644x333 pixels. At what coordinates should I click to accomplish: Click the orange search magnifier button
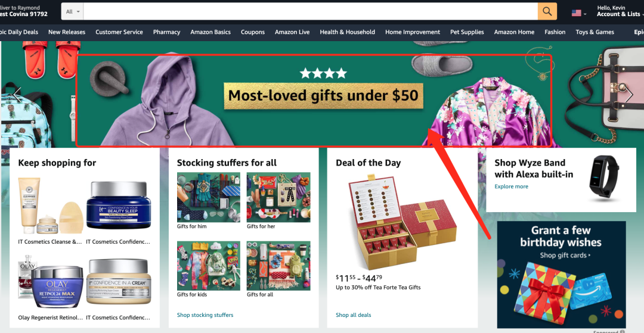point(547,11)
